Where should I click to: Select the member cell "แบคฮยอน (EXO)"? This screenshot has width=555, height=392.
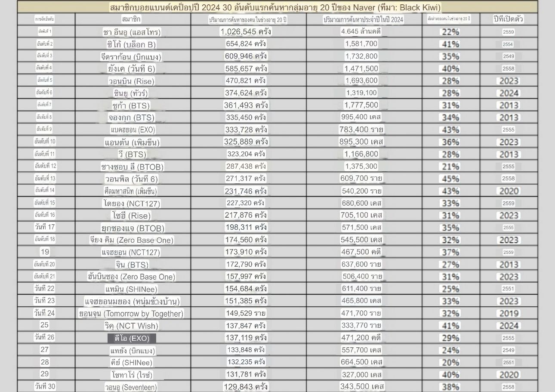click(132, 130)
